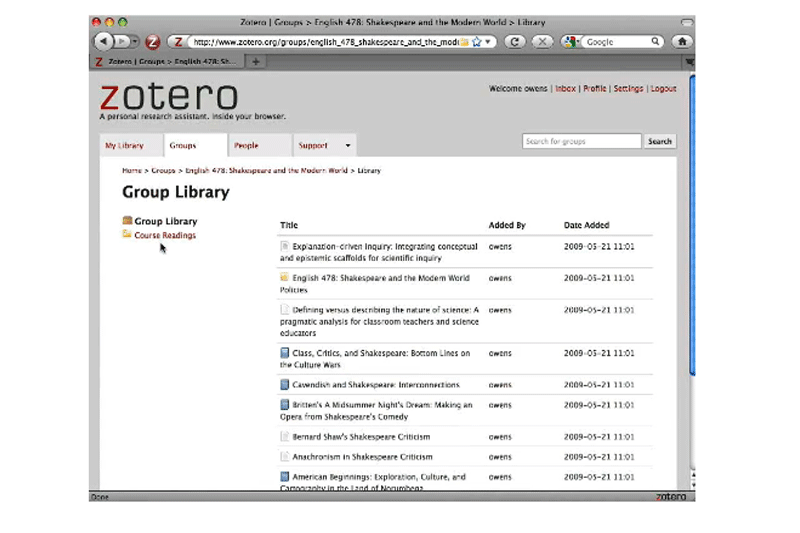This screenshot has width=800, height=533.
Task: Open Anachronism in Shakespeare Criticism item
Action: coord(362,456)
